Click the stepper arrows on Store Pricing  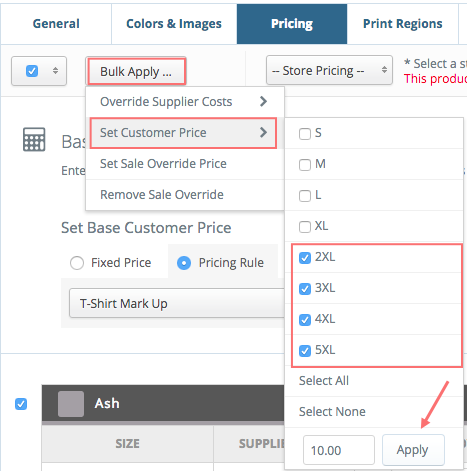tap(384, 70)
